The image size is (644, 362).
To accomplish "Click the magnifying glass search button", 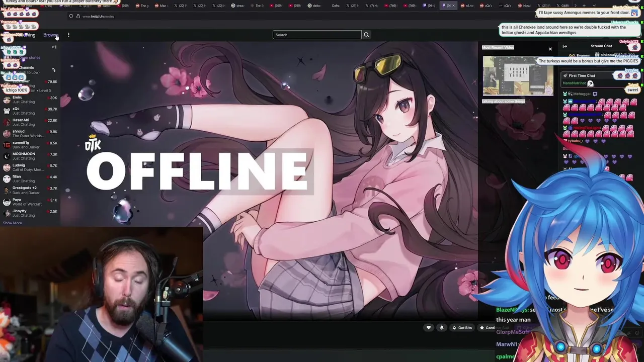I will click(x=366, y=35).
